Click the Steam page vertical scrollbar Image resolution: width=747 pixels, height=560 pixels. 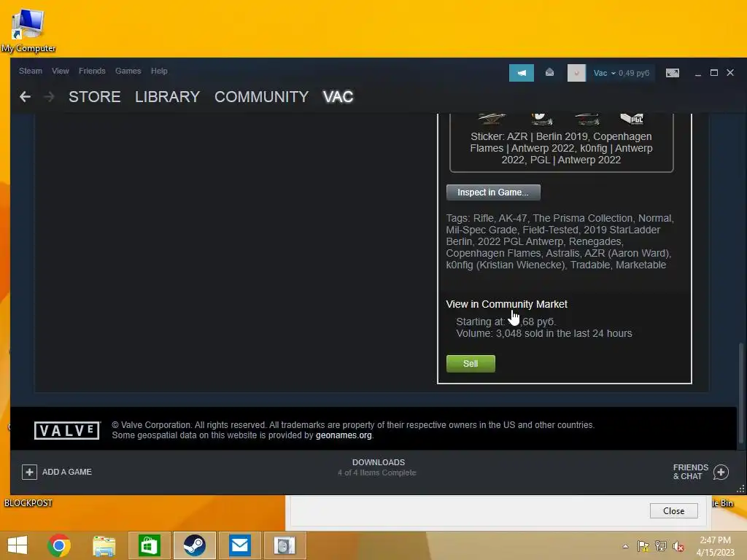click(x=741, y=393)
